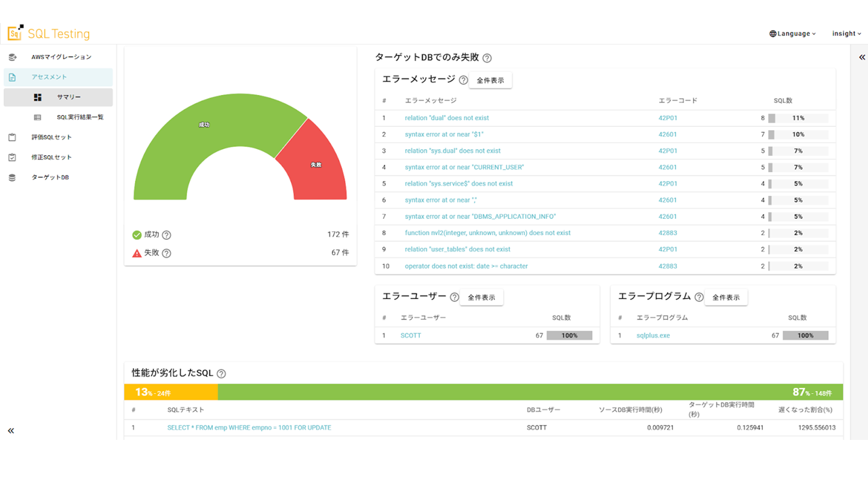Open the Language dropdown
The image size is (868, 488).
(793, 33)
